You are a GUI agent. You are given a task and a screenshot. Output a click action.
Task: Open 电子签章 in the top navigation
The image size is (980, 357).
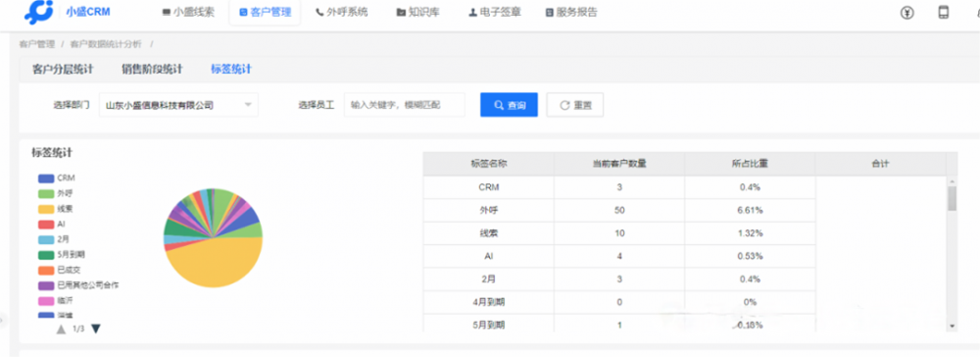[x=495, y=12]
